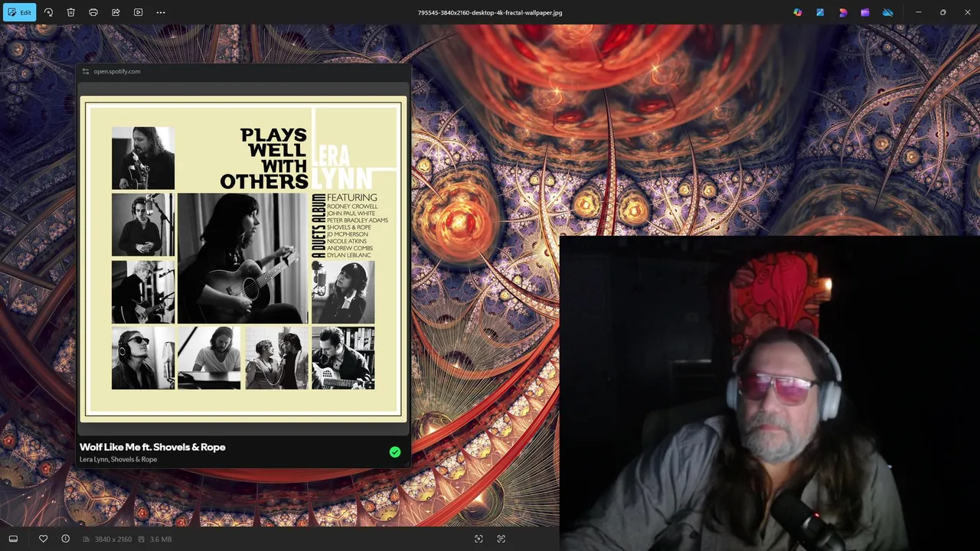The height and width of the screenshot is (551, 980).
Task: Open the purple Designer icon
Action: [x=843, y=12]
